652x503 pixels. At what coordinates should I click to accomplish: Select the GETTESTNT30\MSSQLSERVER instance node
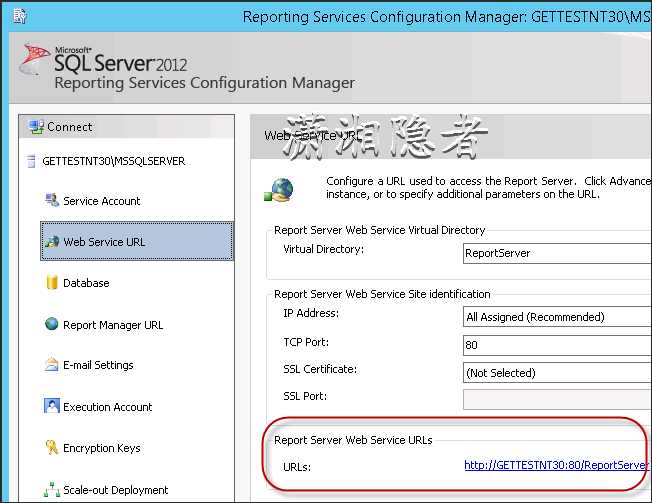pos(114,161)
